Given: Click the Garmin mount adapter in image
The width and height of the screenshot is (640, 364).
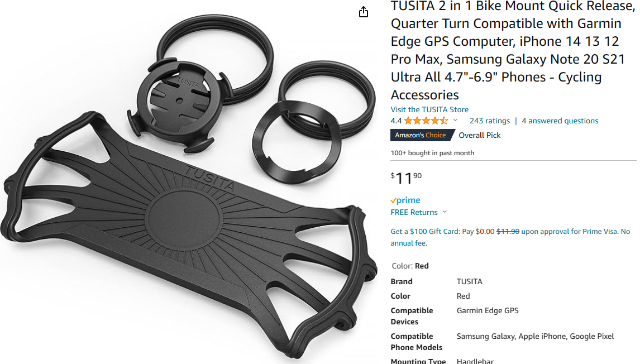Looking at the screenshot, I should pos(180,104).
